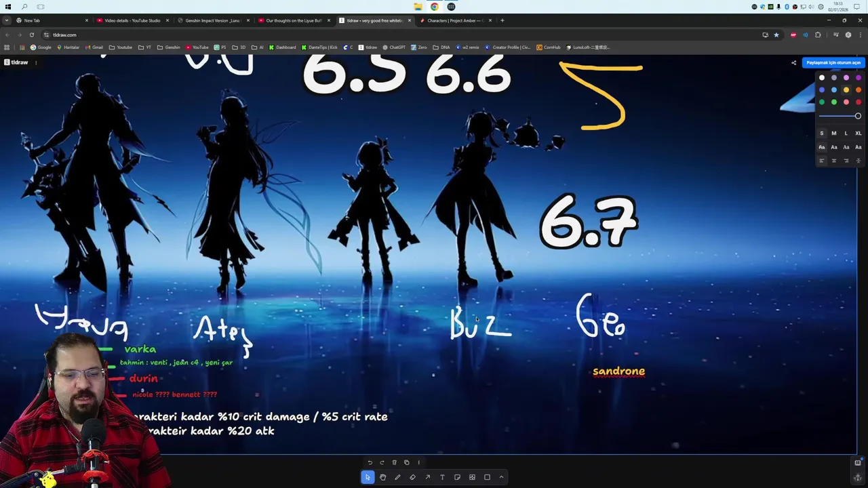Open the Dashboard bookmark
This screenshot has width=868, height=488.
click(x=282, y=47)
